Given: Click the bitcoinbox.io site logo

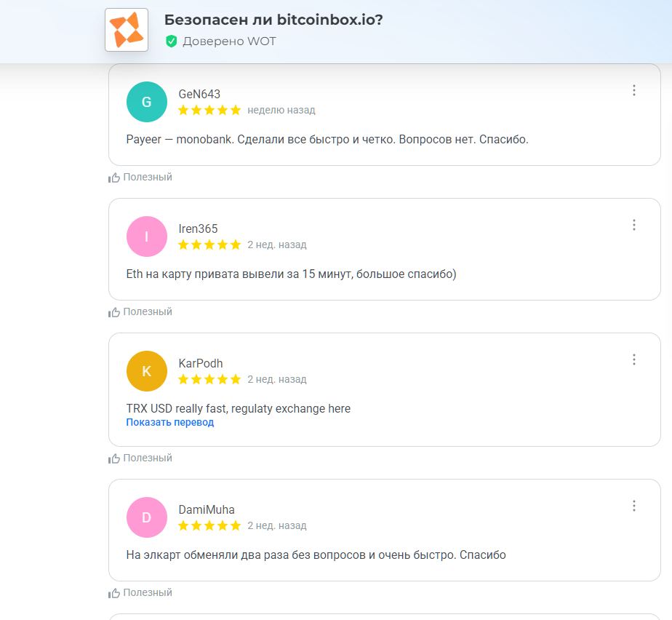Looking at the screenshot, I should (x=127, y=30).
